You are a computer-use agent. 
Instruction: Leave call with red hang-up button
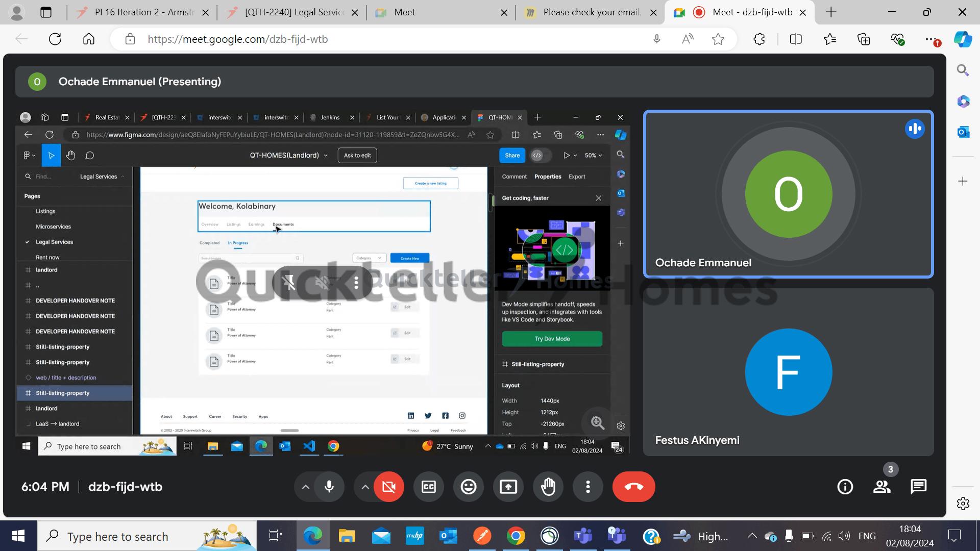(633, 487)
